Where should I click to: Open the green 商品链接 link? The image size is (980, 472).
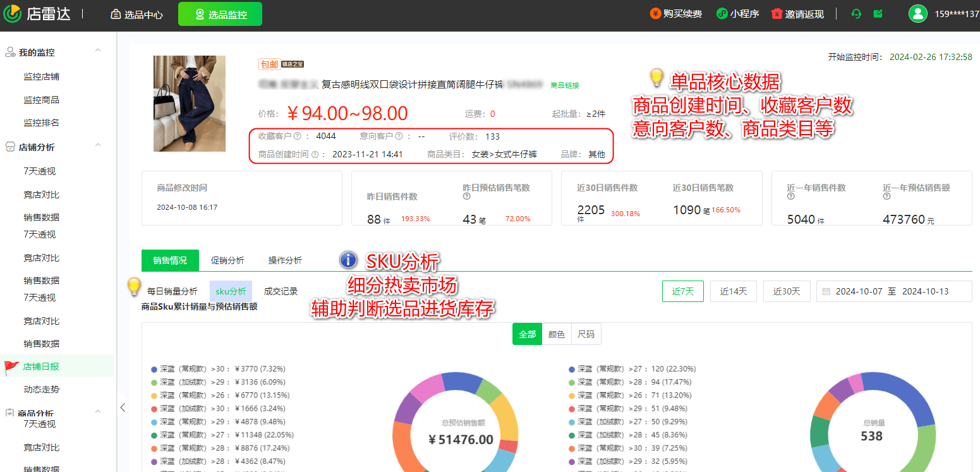pyautogui.click(x=565, y=85)
